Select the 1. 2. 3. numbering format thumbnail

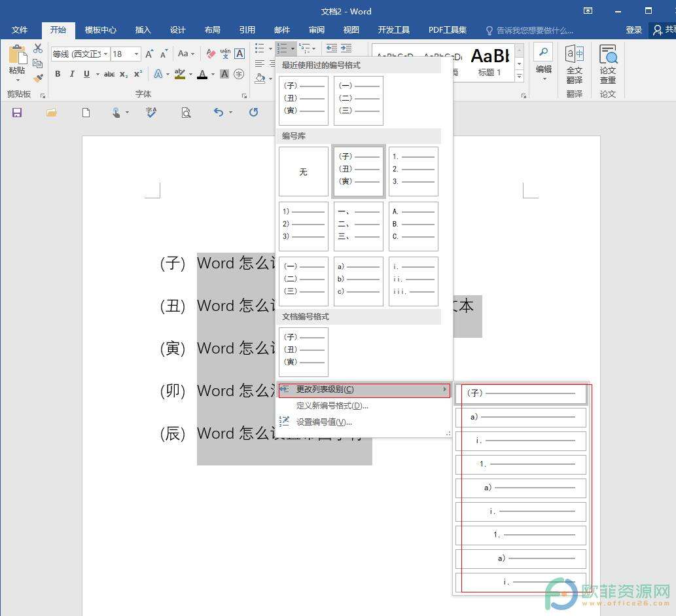click(414, 172)
